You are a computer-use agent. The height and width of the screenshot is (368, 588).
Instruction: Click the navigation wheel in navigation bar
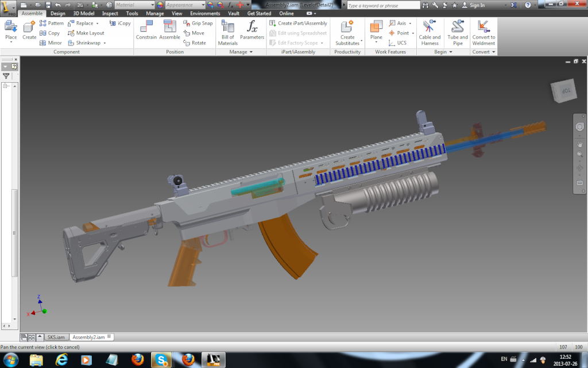pyautogui.click(x=580, y=127)
